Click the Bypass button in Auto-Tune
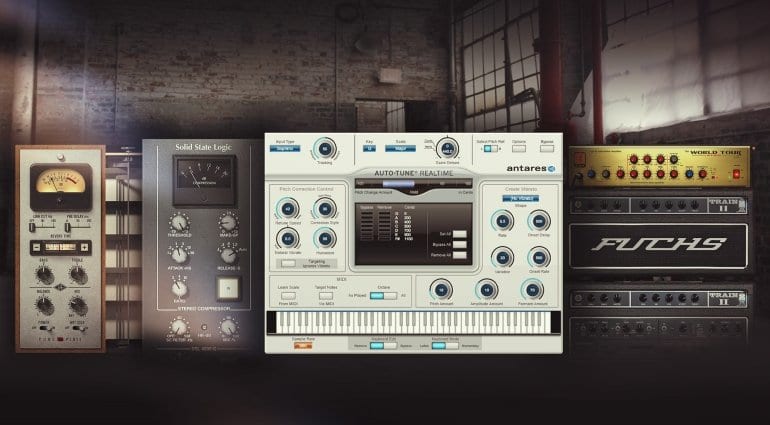The height and width of the screenshot is (425, 770). [547, 148]
